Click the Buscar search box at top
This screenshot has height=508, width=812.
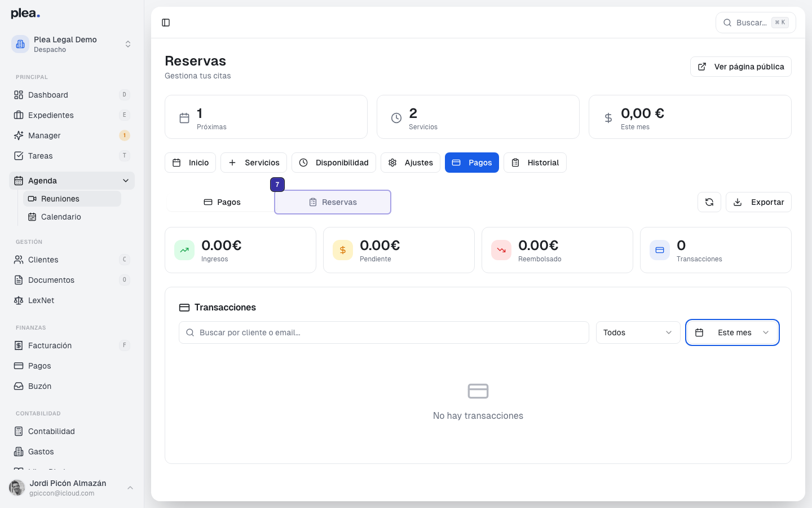(756, 23)
